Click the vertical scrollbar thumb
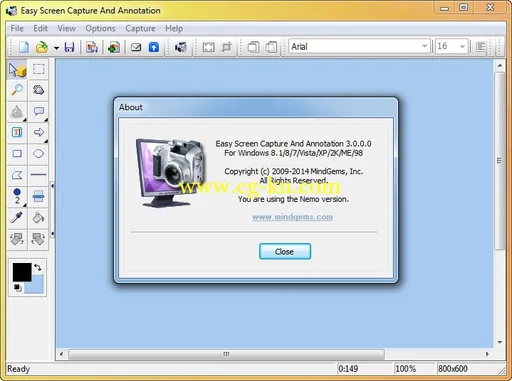512x381 pixels. pos(499,161)
